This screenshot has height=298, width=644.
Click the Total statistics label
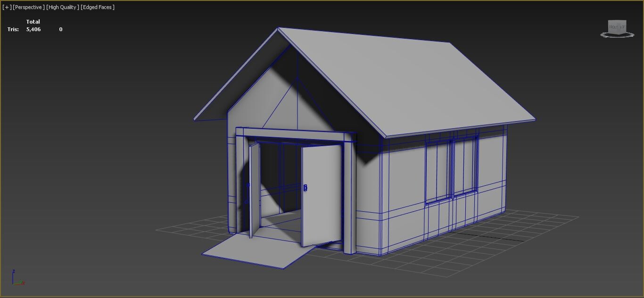pyautogui.click(x=33, y=22)
